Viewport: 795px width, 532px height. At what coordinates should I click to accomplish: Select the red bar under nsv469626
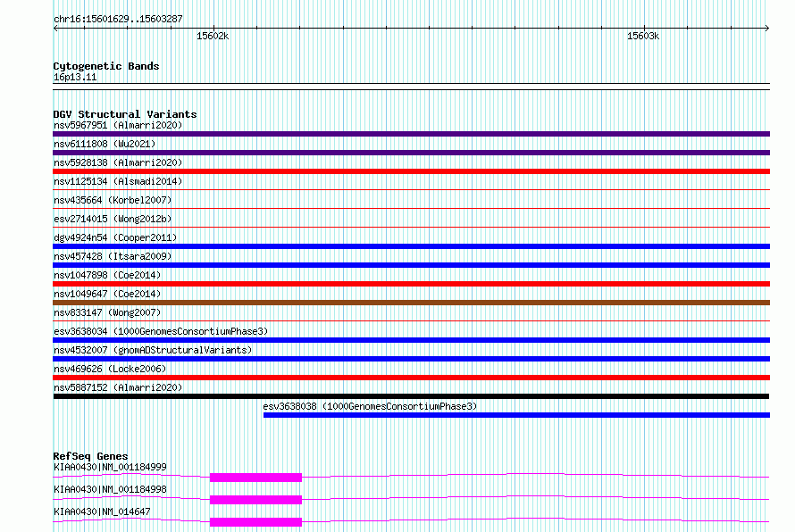click(411, 378)
